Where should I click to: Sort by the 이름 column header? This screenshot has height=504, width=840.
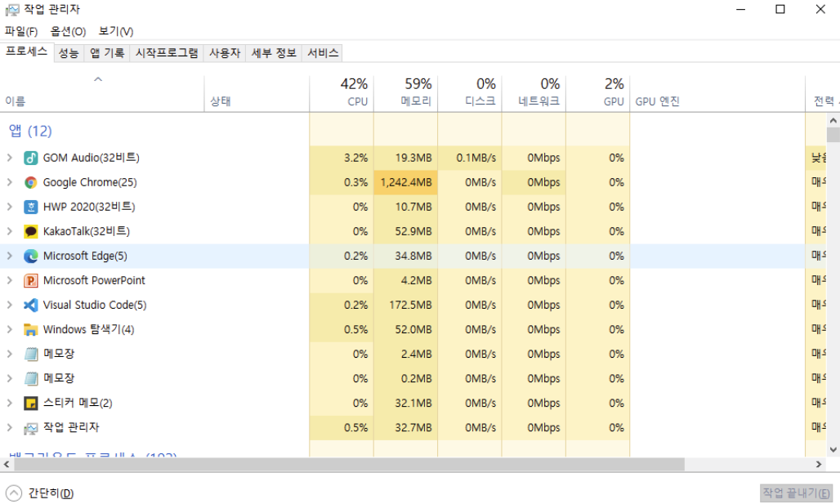102,93
